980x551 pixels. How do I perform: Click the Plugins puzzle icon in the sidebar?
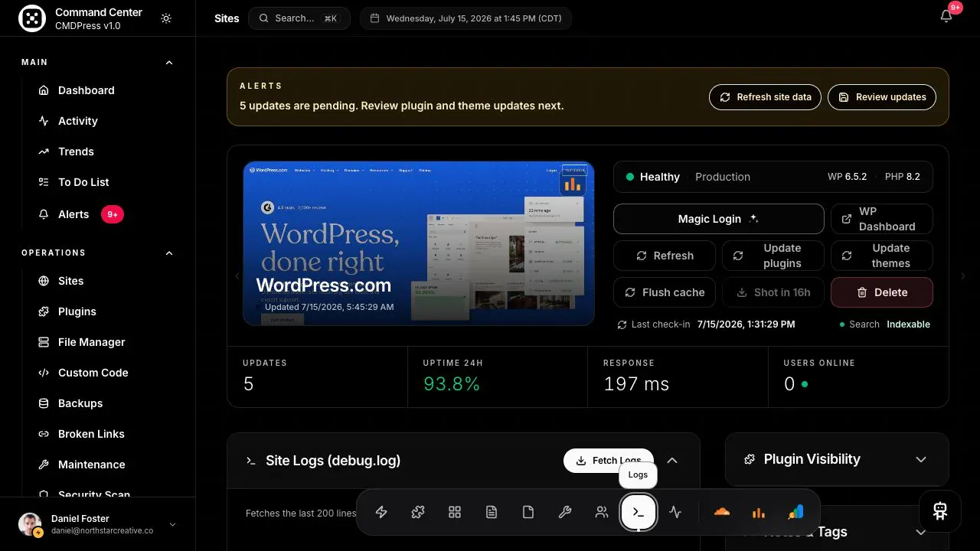[44, 311]
